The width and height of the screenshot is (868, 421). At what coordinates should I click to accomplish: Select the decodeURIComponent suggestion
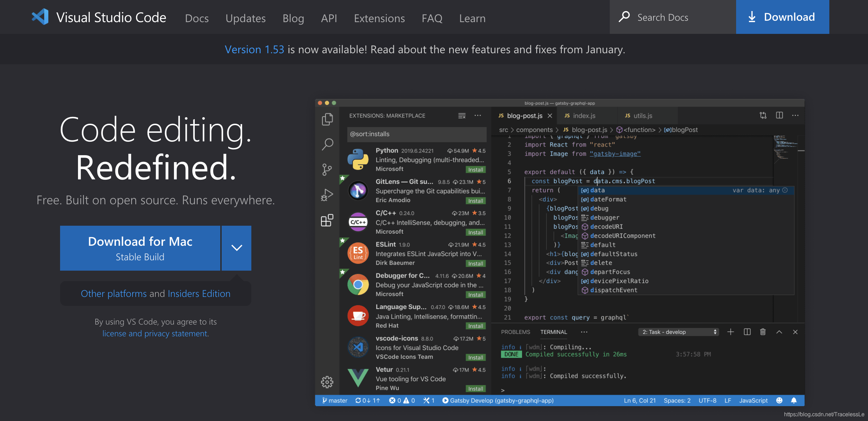click(x=686, y=236)
